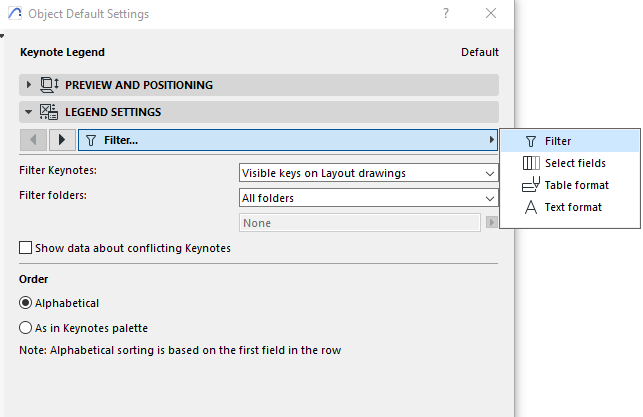This screenshot has width=643, height=417.
Task: Choose Select fields from the popup menu
Action: (x=575, y=163)
